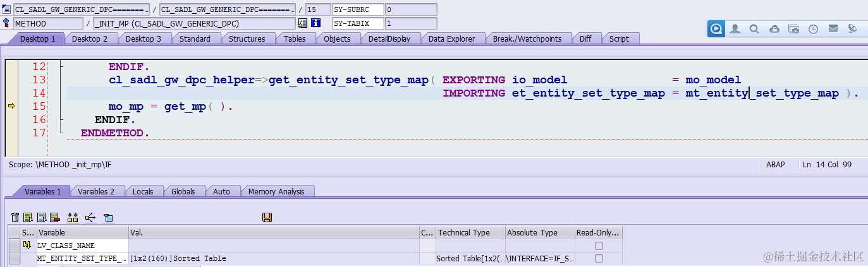Open the cloud lock icon in floating toolbar
Viewport: 868px width, 267px height.
[x=774, y=28]
